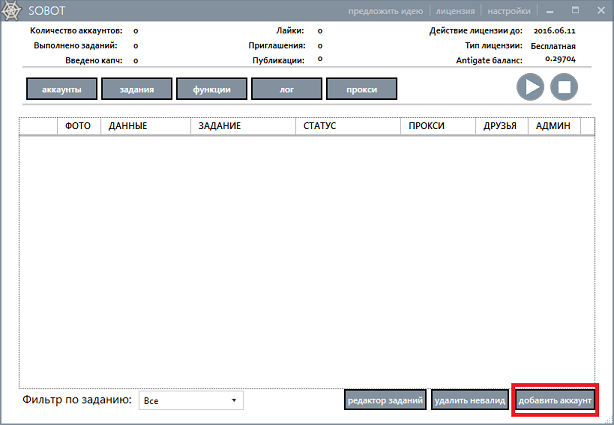The width and height of the screenshot is (614, 425).
Task: Open the аккаунты tab
Action: pos(61,89)
